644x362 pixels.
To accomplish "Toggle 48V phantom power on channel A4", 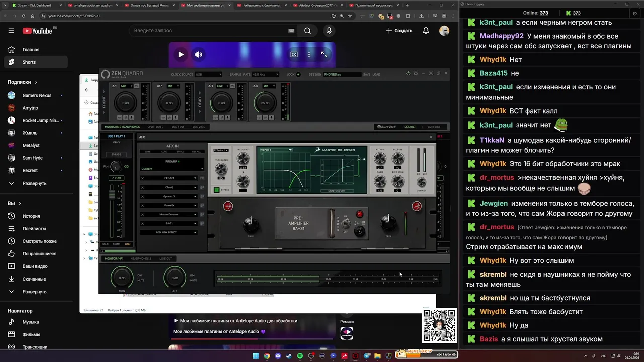I will pos(259,117).
